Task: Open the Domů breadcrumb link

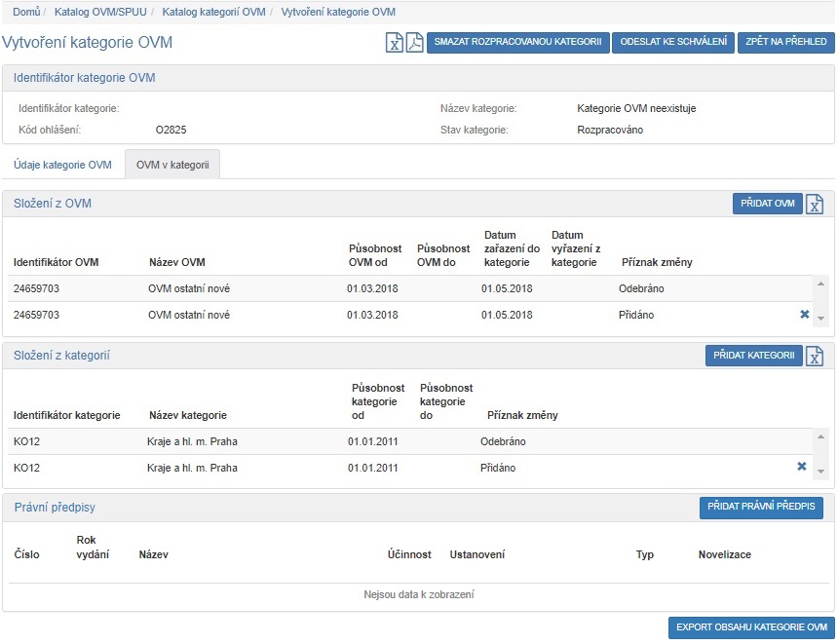Action: (26, 12)
